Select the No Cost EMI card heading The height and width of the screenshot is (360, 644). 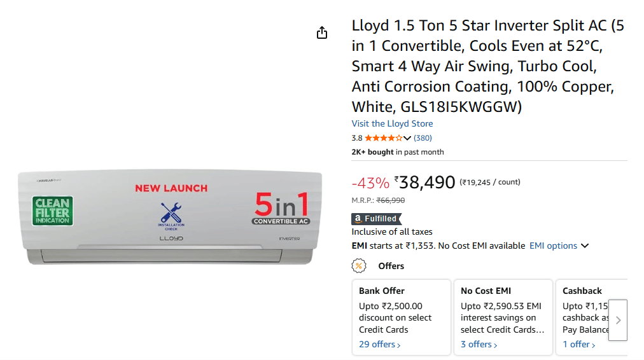tap(486, 291)
